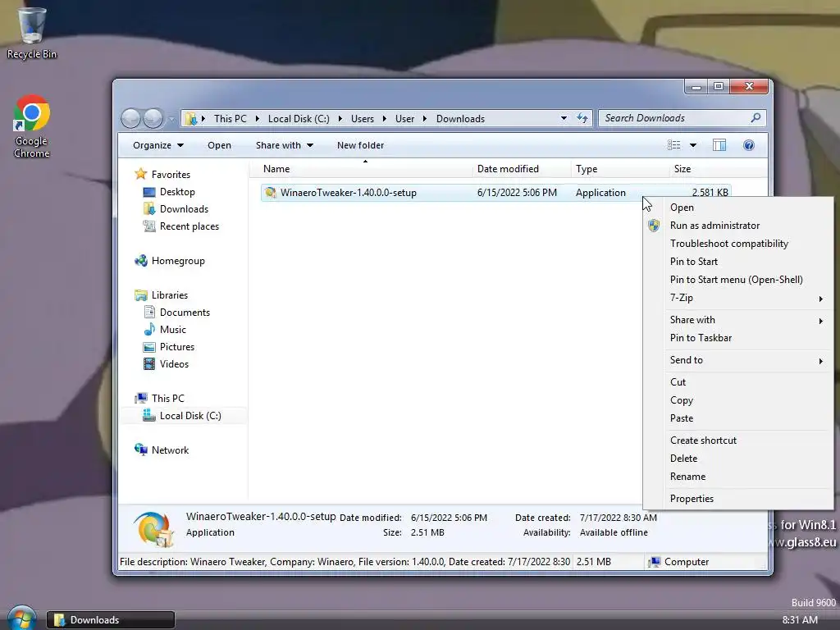Viewport: 840px width, 630px height.
Task: Open Properties from the context menu
Action: click(x=738, y=499)
